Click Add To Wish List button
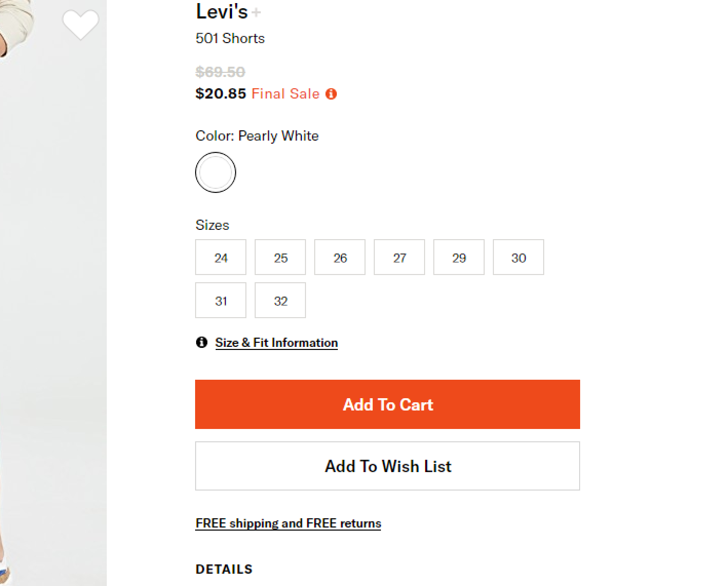The height and width of the screenshot is (586, 728). click(x=388, y=466)
